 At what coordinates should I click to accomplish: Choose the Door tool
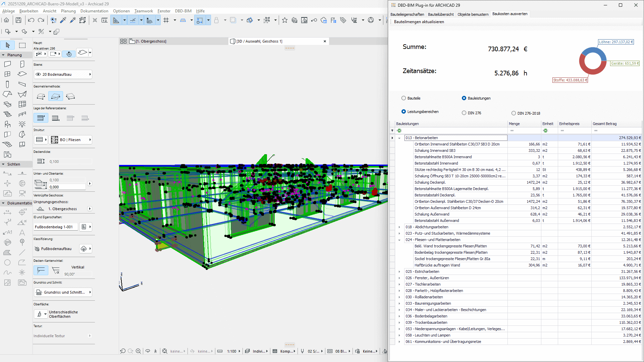[x=22, y=64]
